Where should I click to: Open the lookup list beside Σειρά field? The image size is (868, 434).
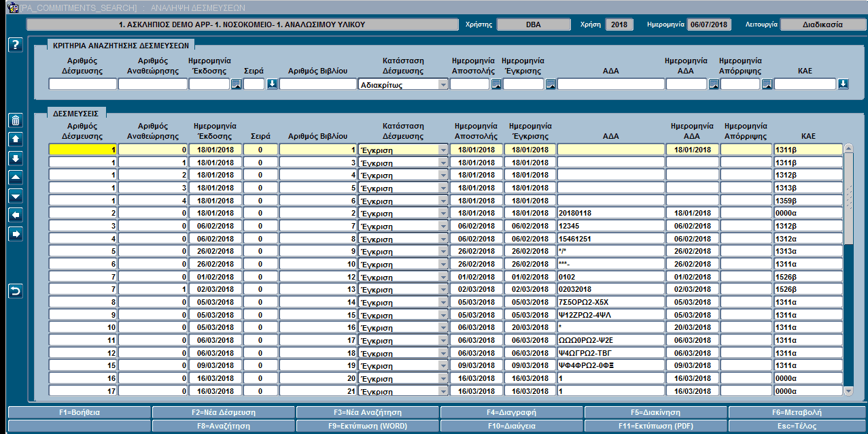tap(271, 84)
